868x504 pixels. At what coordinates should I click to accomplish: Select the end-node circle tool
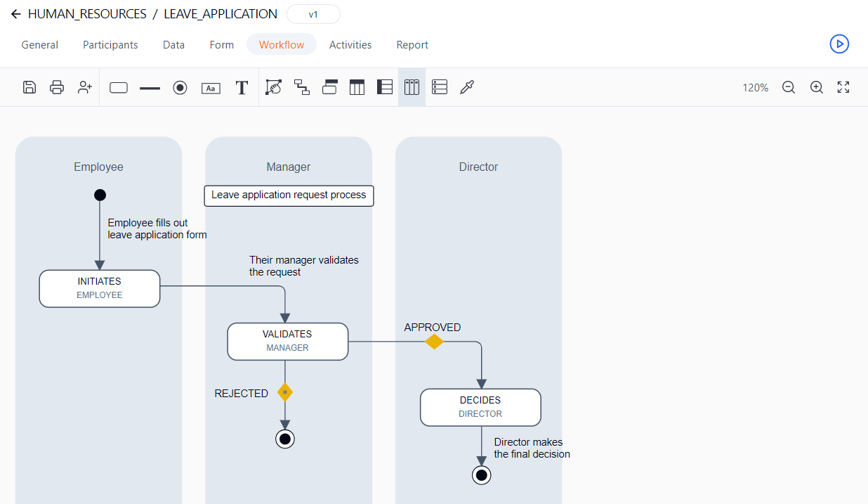click(x=180, y=88)
